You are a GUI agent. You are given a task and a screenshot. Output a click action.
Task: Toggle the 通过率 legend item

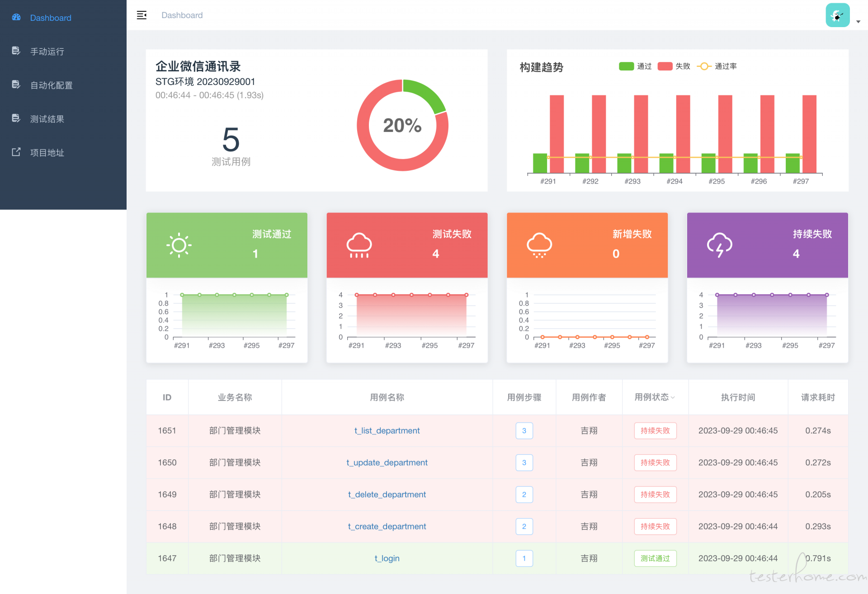pyautogui.click(x=717, y=66)
